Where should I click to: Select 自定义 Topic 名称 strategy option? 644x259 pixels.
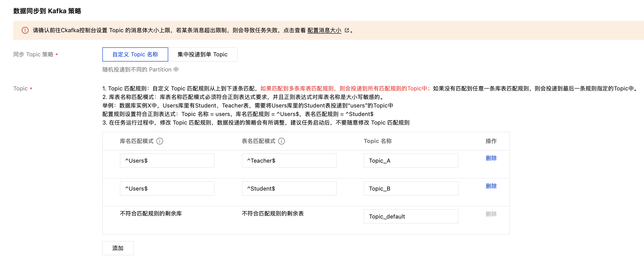coord(135,54)
